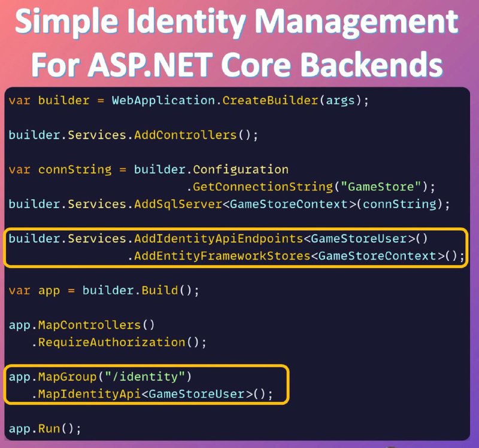Click the heading line "For ASP.NET Core Backends"
Image resolution: width=479 pixels, height=448 pixels.
[x=237, y=65]
